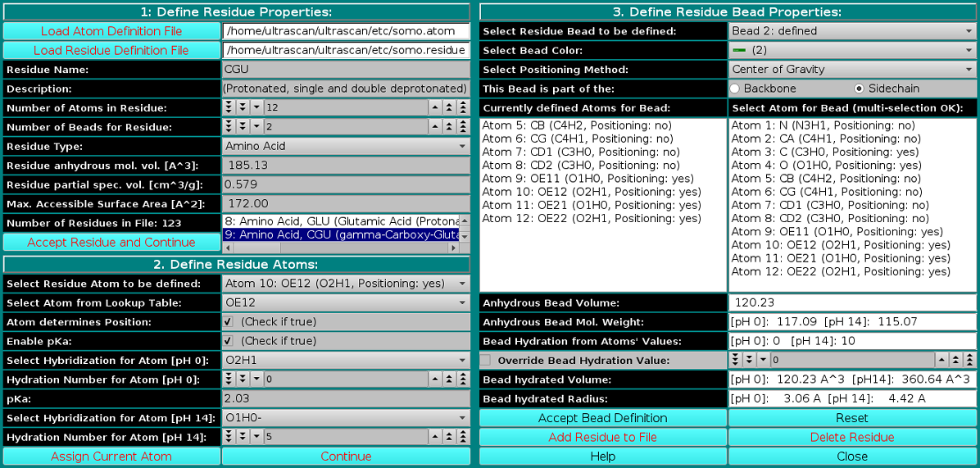Expand the Select Positioning Method dropdown
The image size is (980, 468).
[x=852, y=70]
